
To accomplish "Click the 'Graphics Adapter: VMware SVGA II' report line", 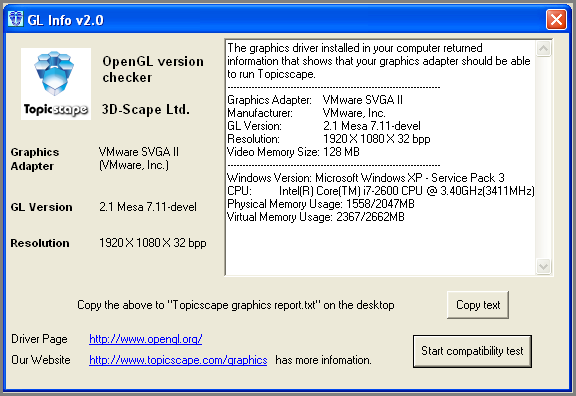I will tap(315, 100).
